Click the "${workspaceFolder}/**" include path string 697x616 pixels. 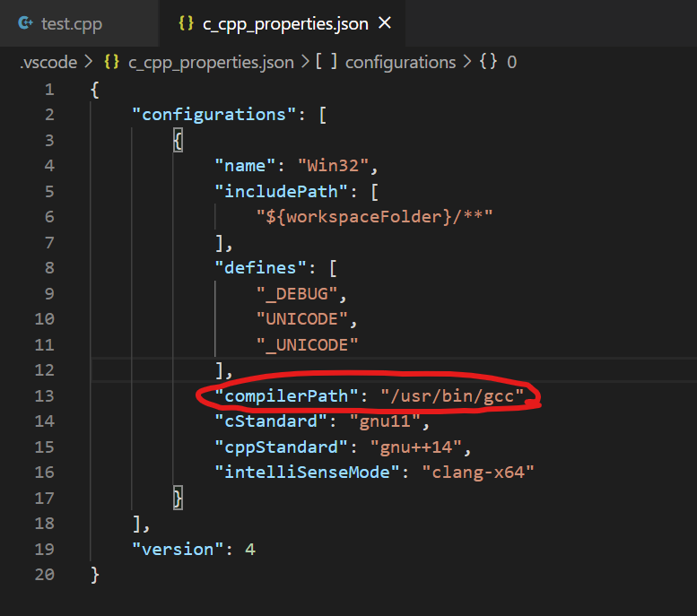point(375,217)
